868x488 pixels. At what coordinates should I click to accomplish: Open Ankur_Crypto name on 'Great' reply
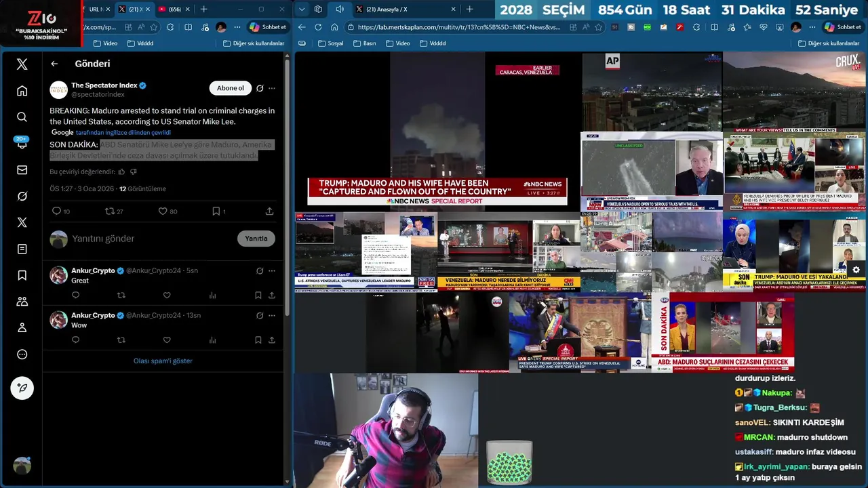click(93, 270)
